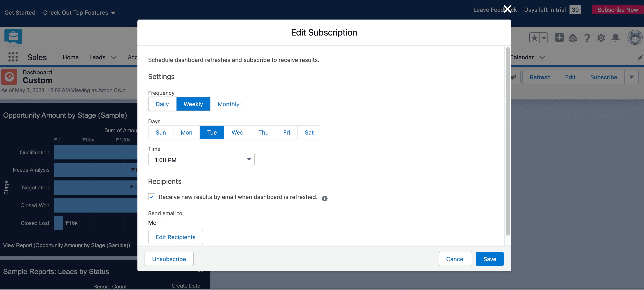Click the Unsubscribe button
644x290 pixels.
pyautogui.click(x=169, y=258)
